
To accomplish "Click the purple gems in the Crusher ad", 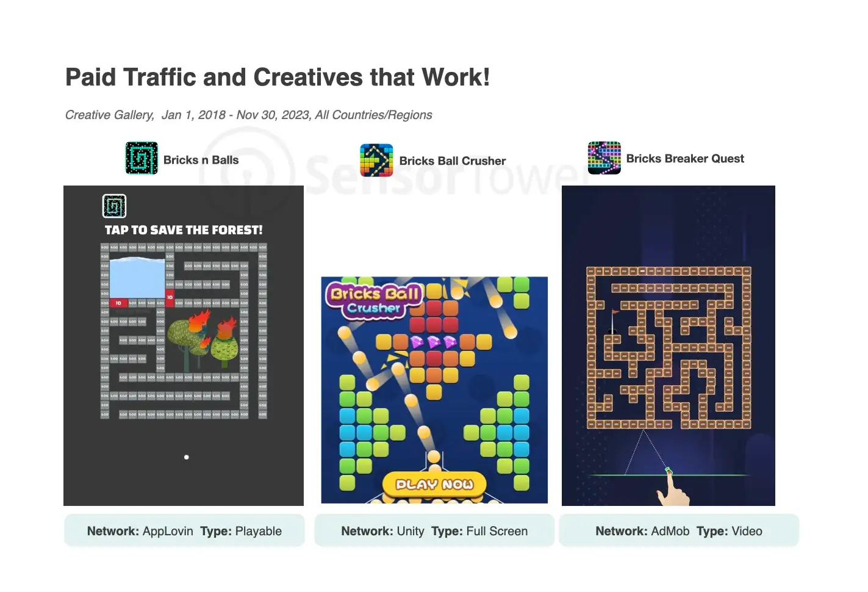I will [x=434, y=341].
